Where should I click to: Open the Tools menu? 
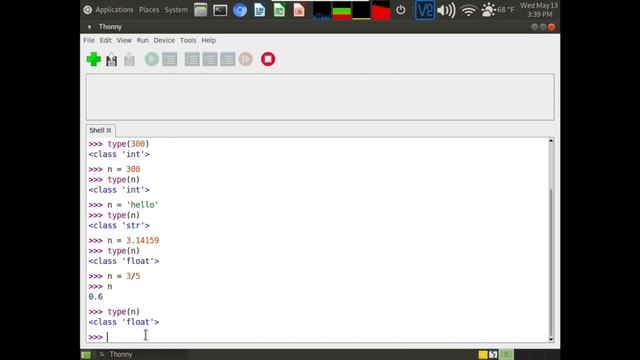pyautogui.click(x=188, y=40)
